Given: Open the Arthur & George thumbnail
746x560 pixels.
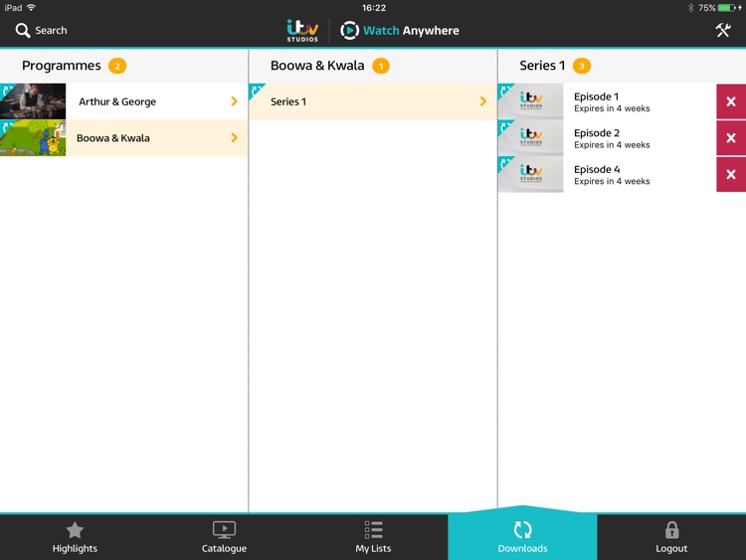Looking at the screenshot, I should pos(33,101).
